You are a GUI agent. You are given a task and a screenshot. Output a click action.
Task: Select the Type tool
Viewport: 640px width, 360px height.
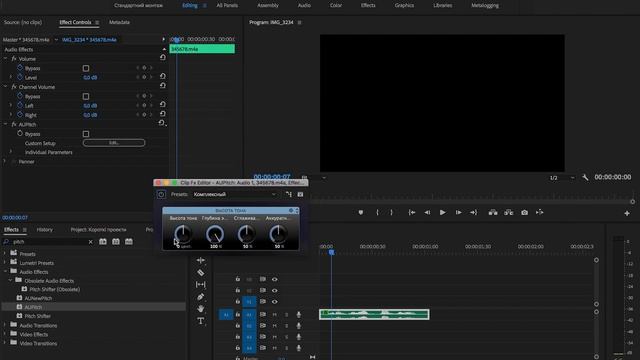tap(200, 321)
